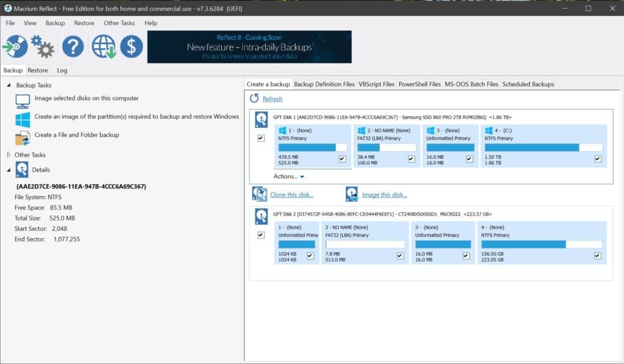Click Windows flag on the C: partition
This screenshot has width=624, height=364.
pyautogui.click(x=489, y=130)
